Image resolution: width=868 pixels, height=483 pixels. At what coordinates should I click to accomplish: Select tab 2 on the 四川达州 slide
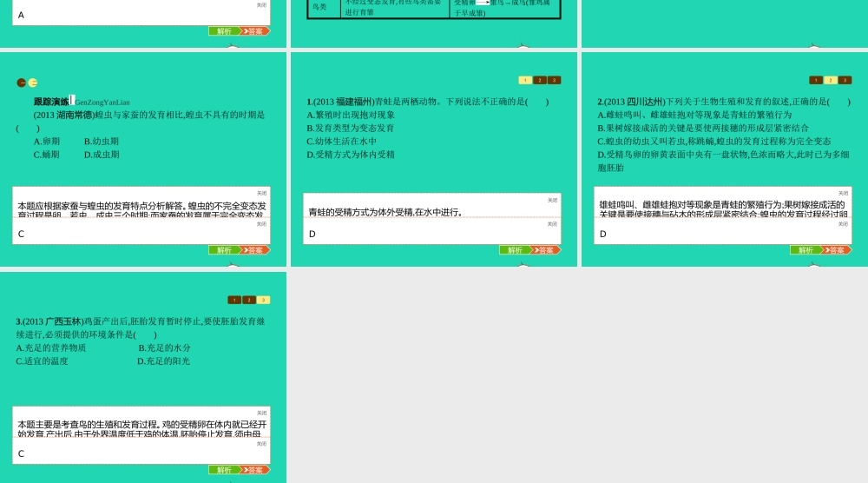click(x=831, y=80)
